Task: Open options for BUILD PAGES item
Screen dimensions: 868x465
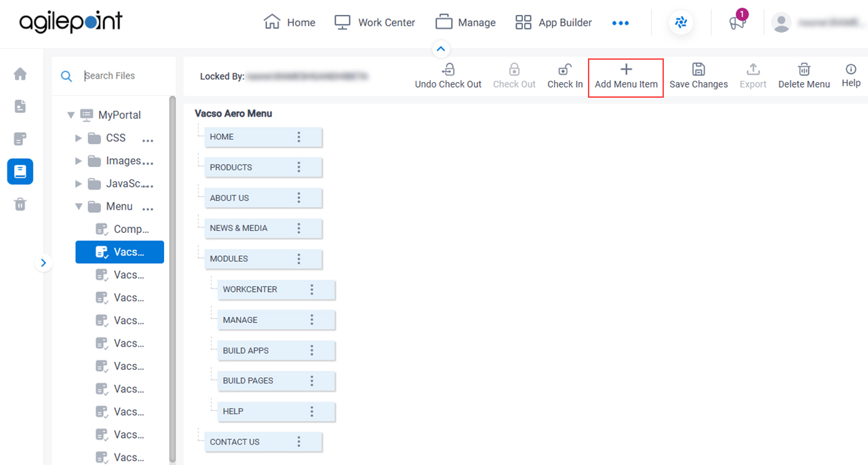Action: (312, 380)
